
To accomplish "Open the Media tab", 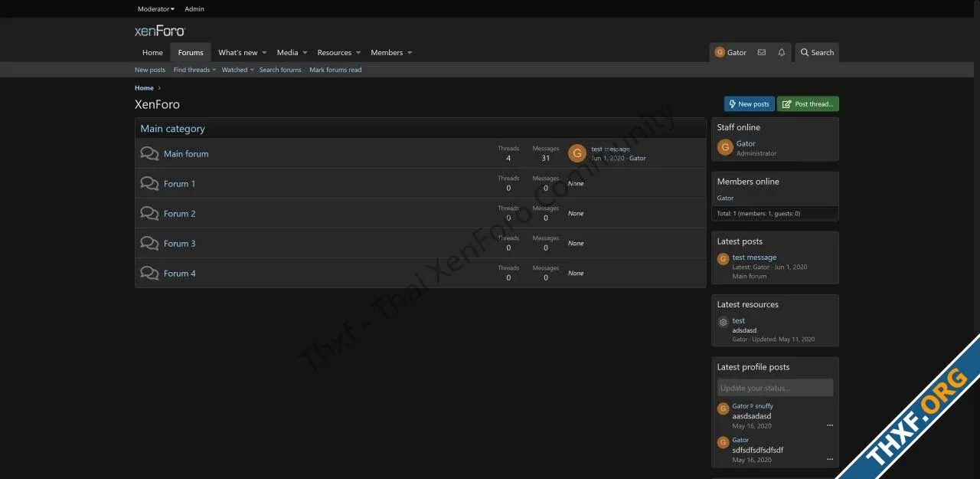I will tap(287, 53).
